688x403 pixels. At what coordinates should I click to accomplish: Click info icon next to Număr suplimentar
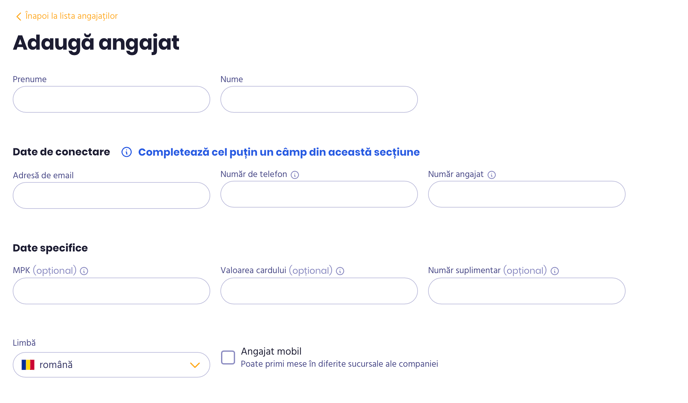(x=555, y=271)
